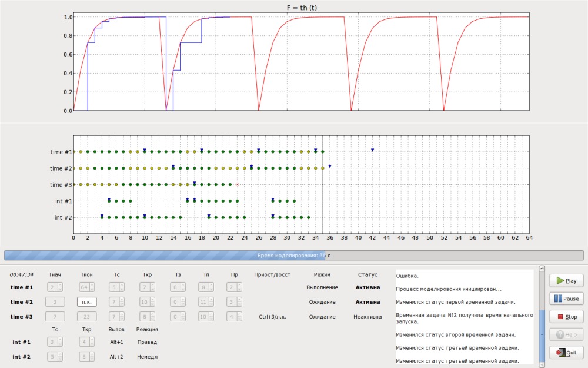Click the Ткон stepper of time #1 showing 64

pos(86,287)
